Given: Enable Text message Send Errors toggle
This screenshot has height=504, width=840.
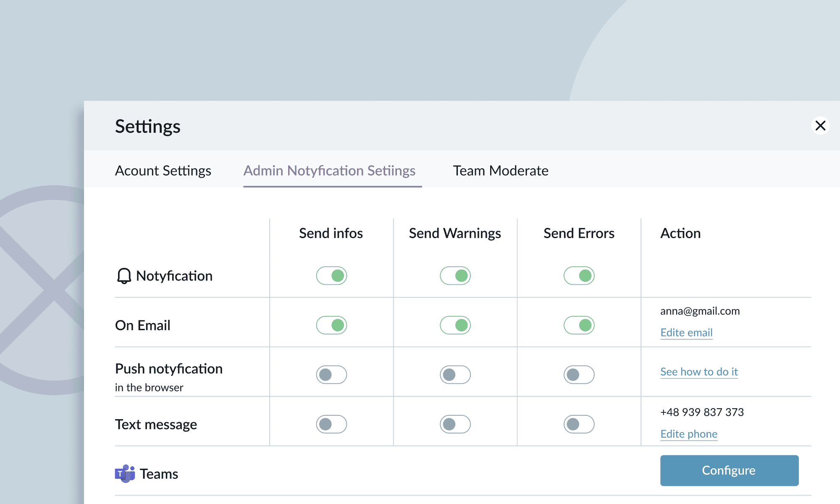Looking at the screenshot, I should 579,424.
